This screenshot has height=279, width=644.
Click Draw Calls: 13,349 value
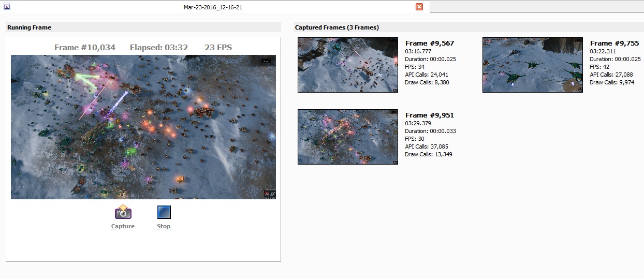429,154
